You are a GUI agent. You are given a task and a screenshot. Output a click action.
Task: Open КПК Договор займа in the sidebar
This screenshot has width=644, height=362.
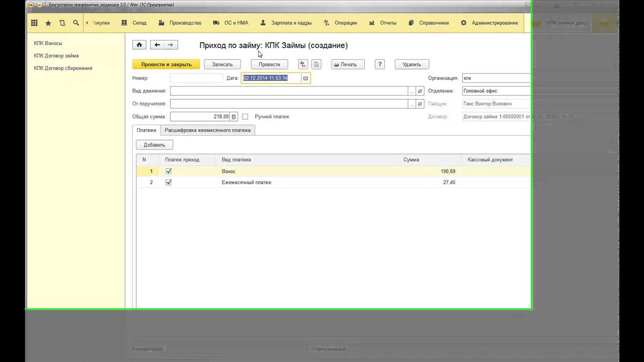[x=56, y=56]
